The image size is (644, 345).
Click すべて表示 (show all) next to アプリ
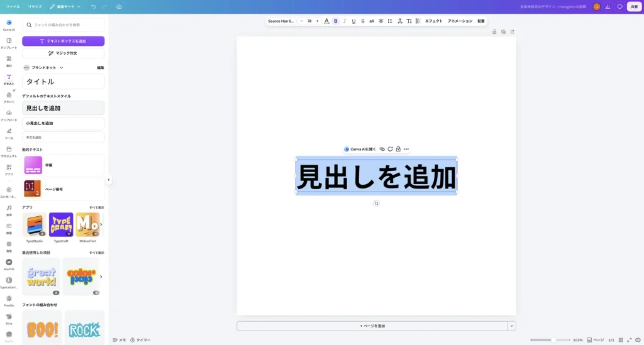[97, 207]
